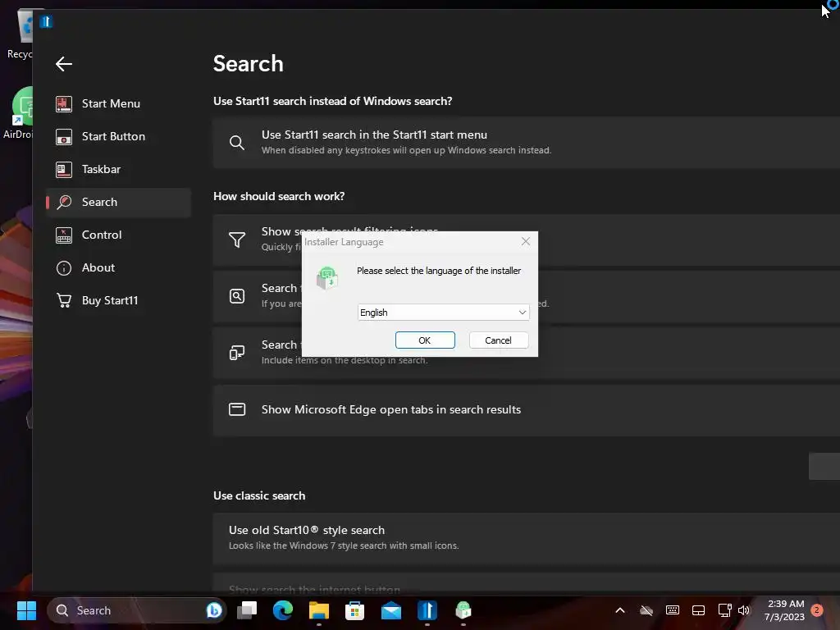840x630 pixels.
Task: Switch to the installer taskbar icon
Action: [x=463, y=610]
